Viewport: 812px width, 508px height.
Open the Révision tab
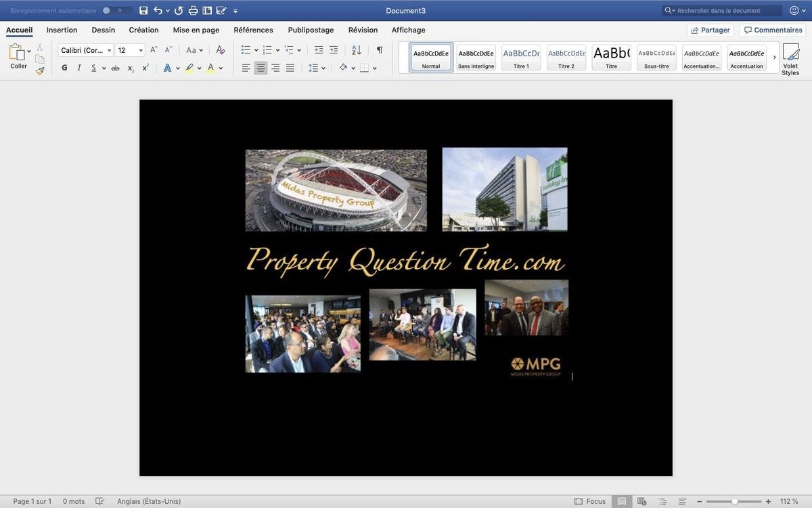coord(363,30)
